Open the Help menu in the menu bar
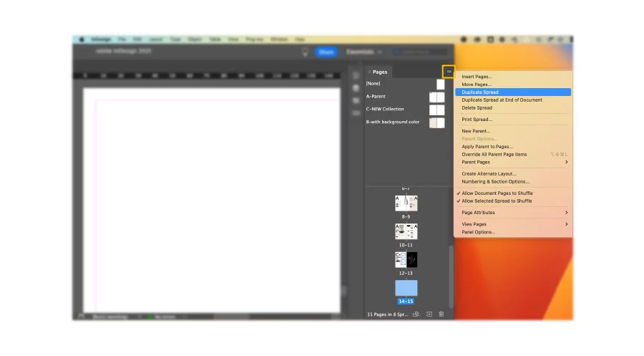Screen dimensions: 644x356 point(300,39)
